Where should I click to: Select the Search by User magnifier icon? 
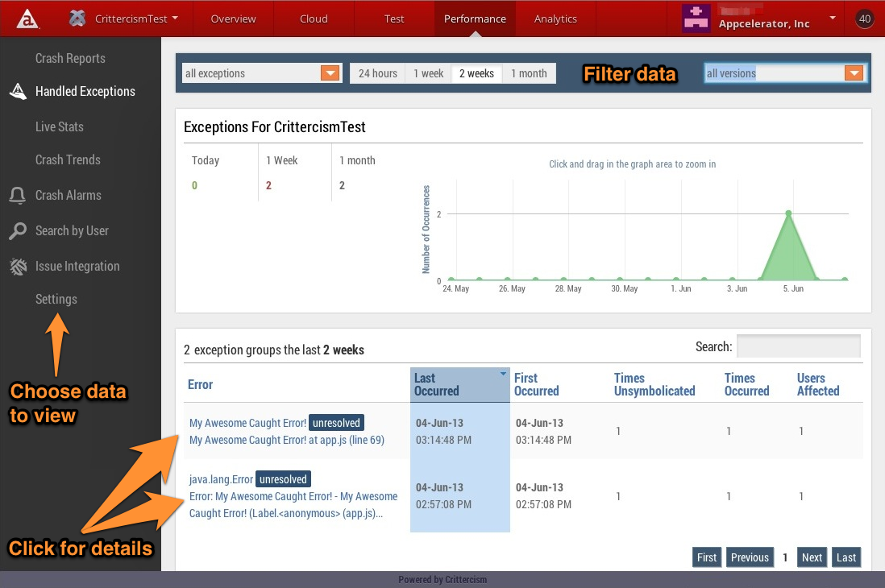[x=16, y=231]
